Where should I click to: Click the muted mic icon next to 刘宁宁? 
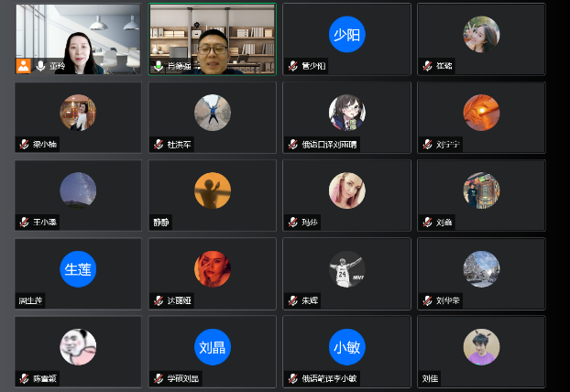(x=427, y=145)
